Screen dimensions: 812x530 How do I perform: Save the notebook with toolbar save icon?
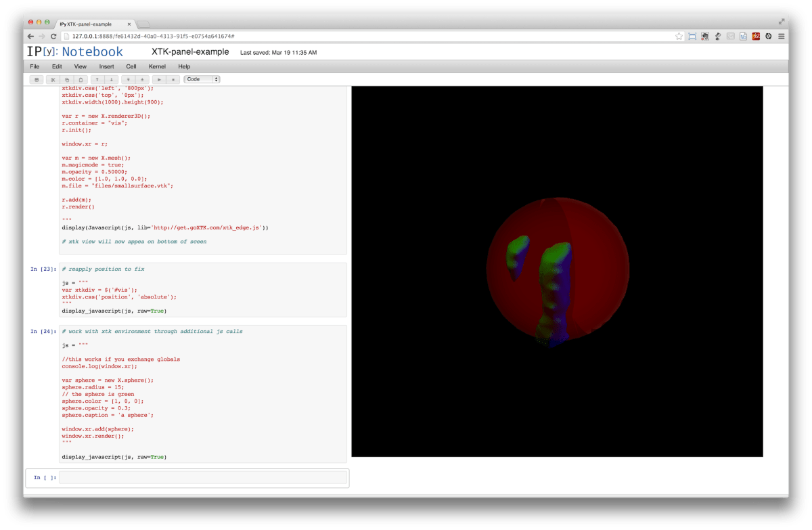[37, 79]
